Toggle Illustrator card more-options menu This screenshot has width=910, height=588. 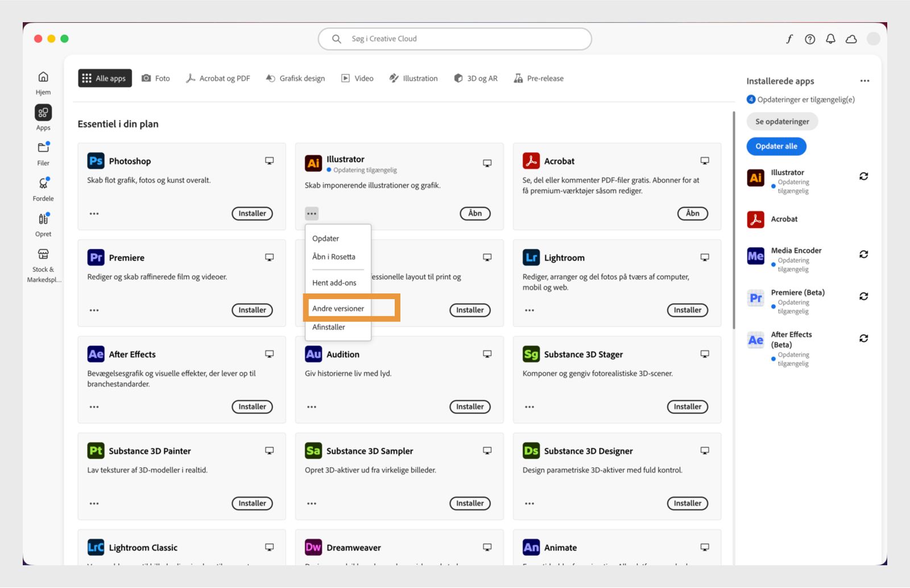(x=312, y=214)
